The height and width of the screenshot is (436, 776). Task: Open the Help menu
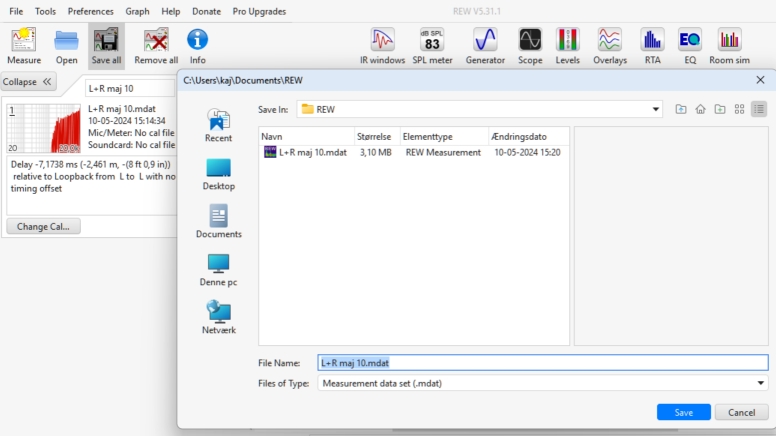[x=170, y=11]
